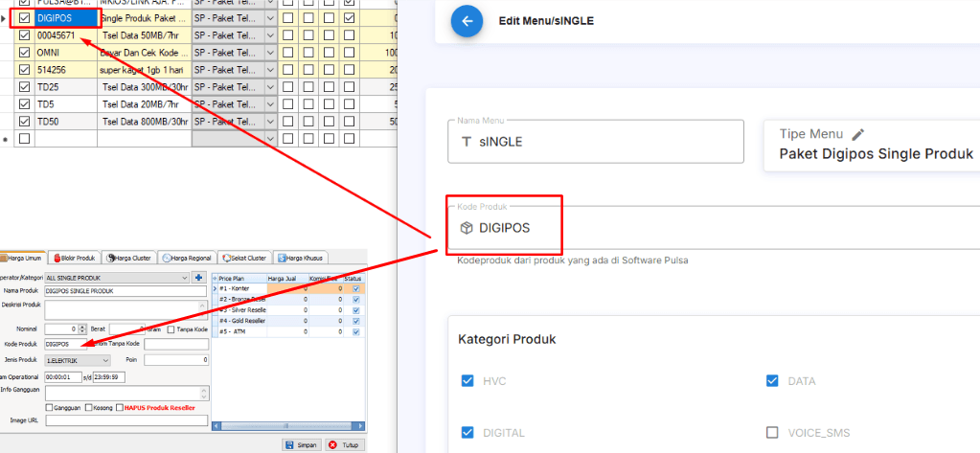Click the Poin input field
Viewport: 980px width, 453px height.
tap(176, 360)
